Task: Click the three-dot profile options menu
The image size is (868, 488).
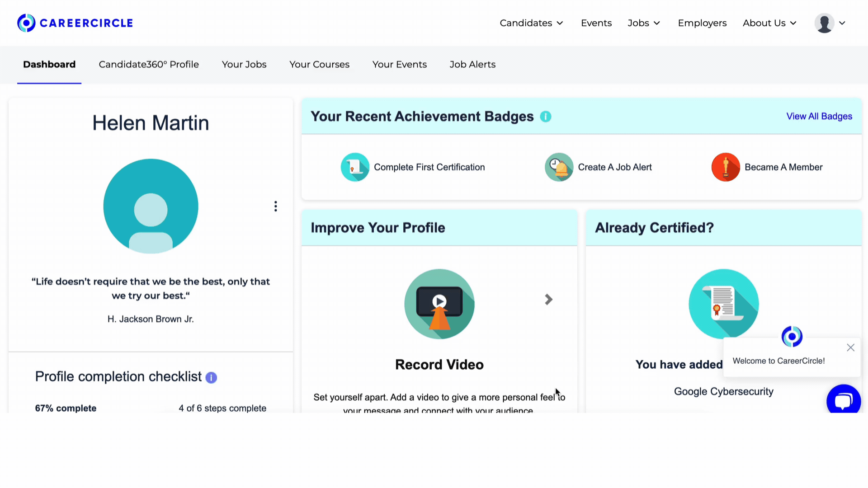Action: 275,206
